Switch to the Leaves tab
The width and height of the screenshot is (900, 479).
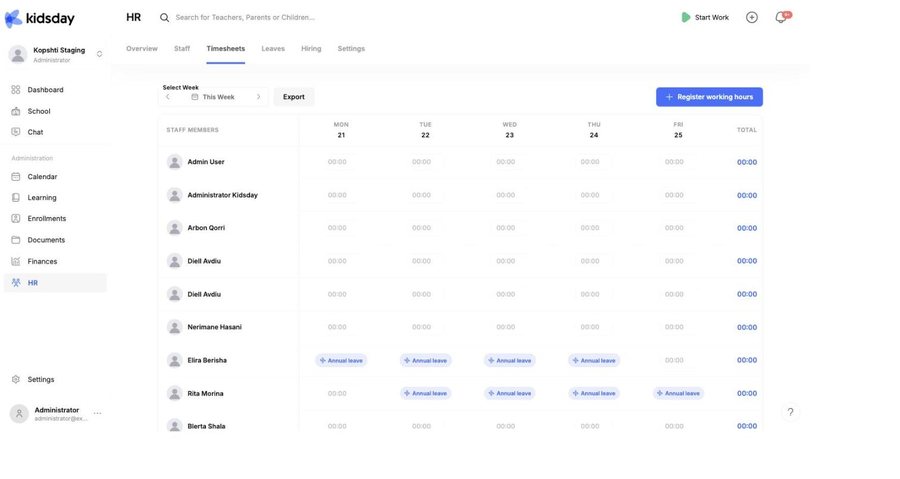(x=273, y=49)
